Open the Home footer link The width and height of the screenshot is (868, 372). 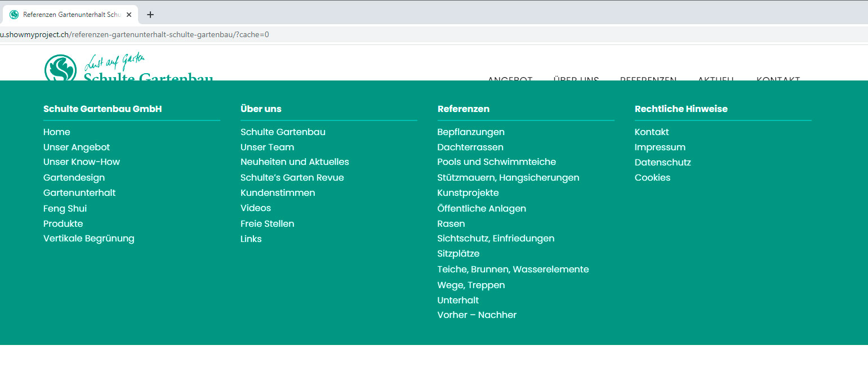[56, 132]
